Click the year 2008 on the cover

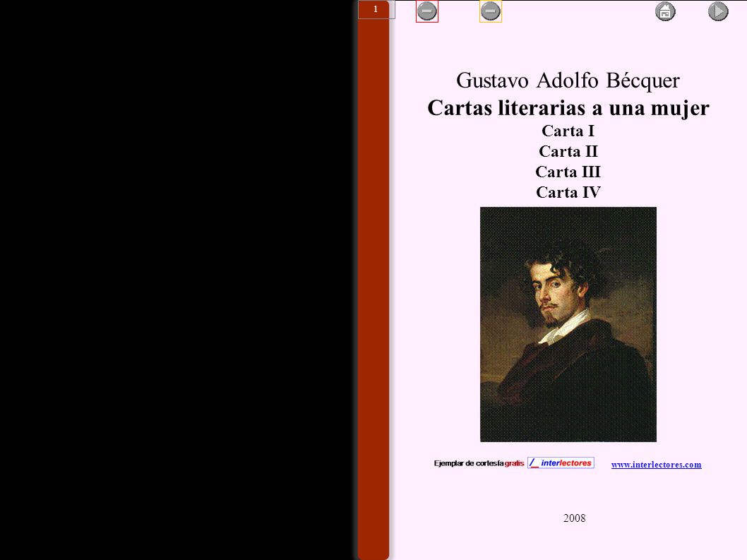[x=574, y=518]
